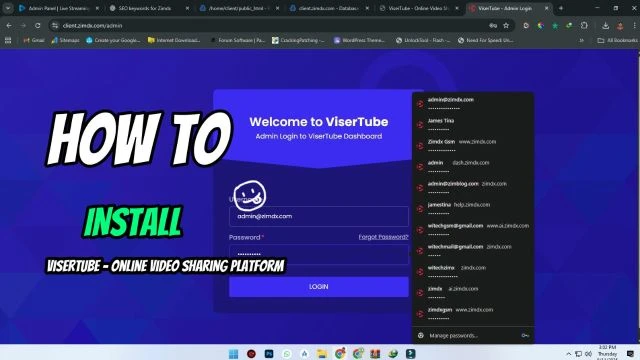Viewport: 640px width, 360px height.
Task: Click the Password input field
Action: (319, 254)
